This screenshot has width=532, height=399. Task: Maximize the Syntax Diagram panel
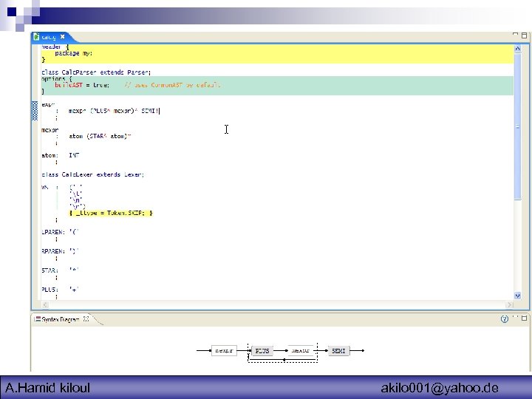point(525,318)
